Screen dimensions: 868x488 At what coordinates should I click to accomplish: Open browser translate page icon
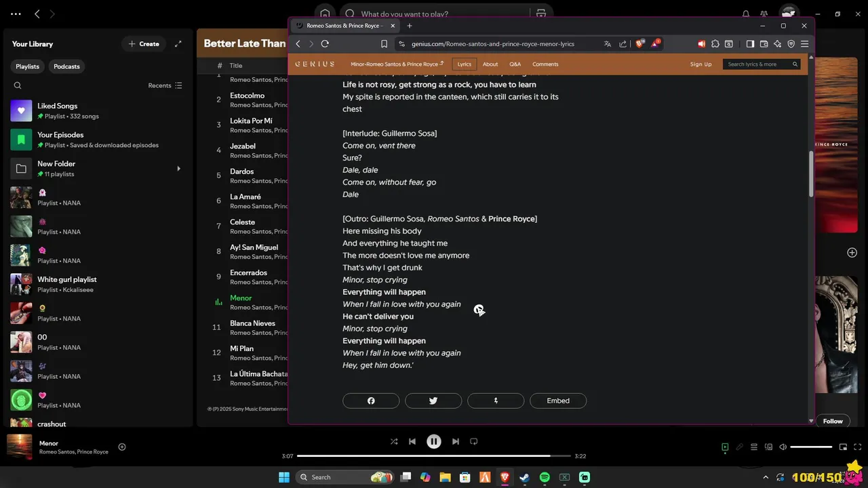(x=608, y=43)
